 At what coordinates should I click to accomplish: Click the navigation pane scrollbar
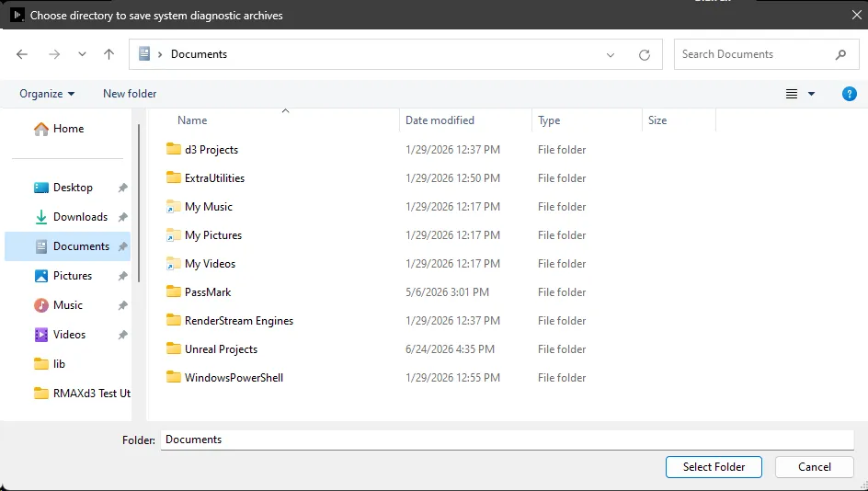(x=139, y=204)
